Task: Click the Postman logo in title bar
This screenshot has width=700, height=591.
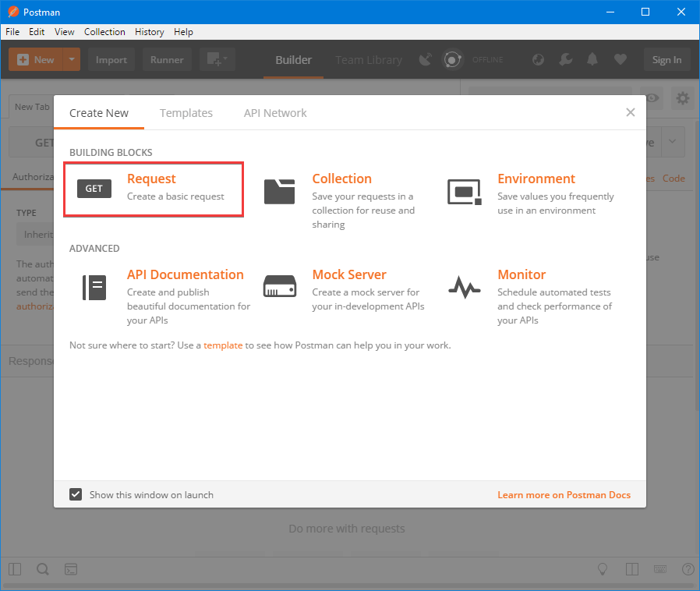Action: click(x=13, y=12)
